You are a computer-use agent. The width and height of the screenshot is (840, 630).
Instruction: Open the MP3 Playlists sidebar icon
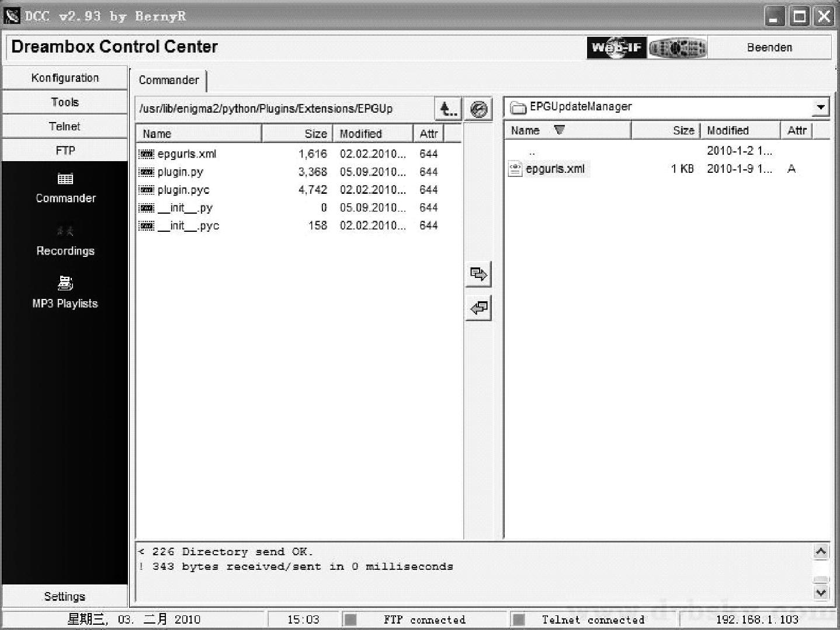pyautogui.click(x=65, y=283)
